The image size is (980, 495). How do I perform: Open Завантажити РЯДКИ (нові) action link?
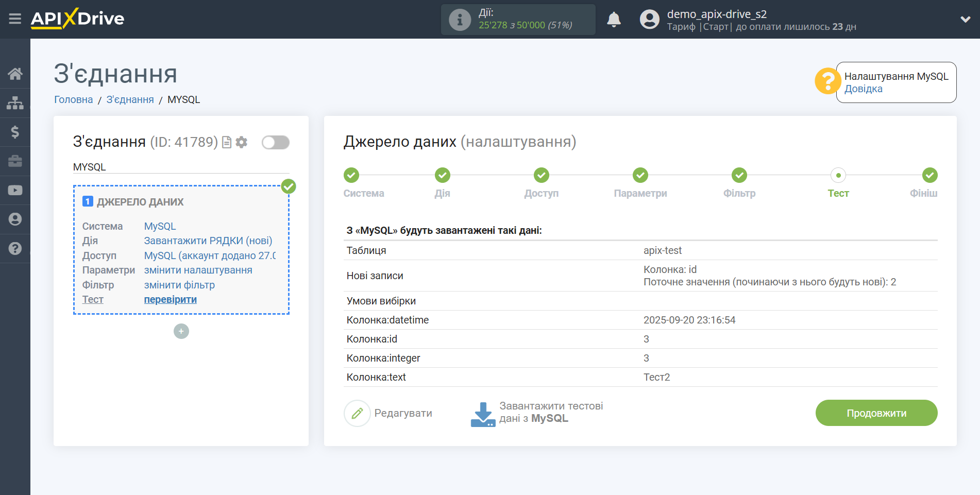[208, 241]
